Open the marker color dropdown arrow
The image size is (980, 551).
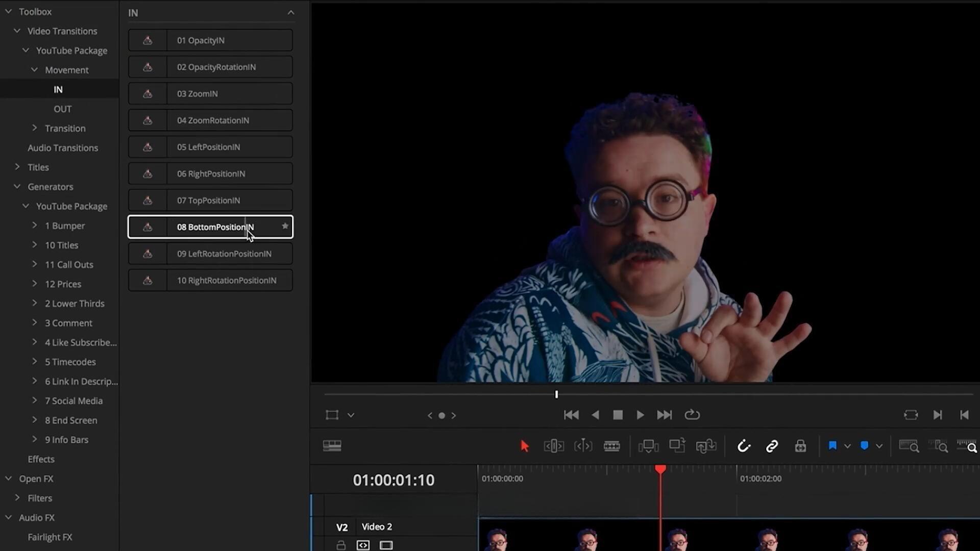[879, 446]
